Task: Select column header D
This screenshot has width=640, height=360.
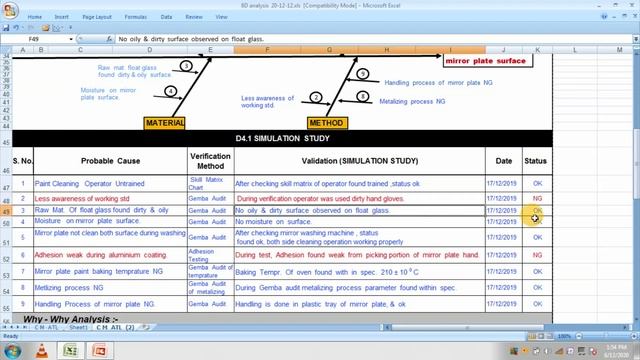Action: pos(150,50)
